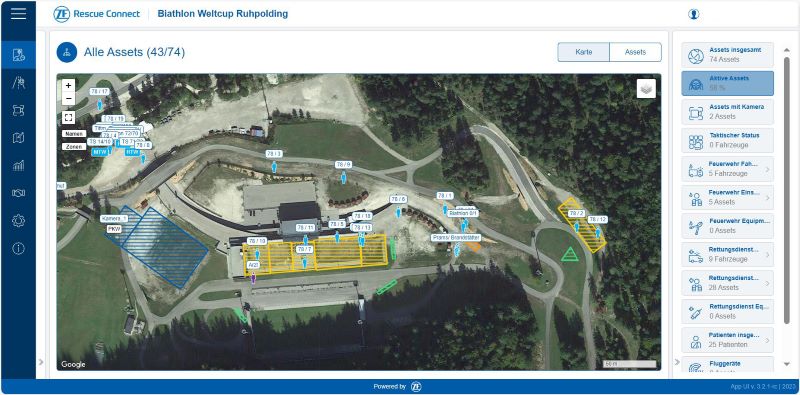Toggle the Zonen overlay on map
This screenshot has height=395, width=800.
click(74, 146)
